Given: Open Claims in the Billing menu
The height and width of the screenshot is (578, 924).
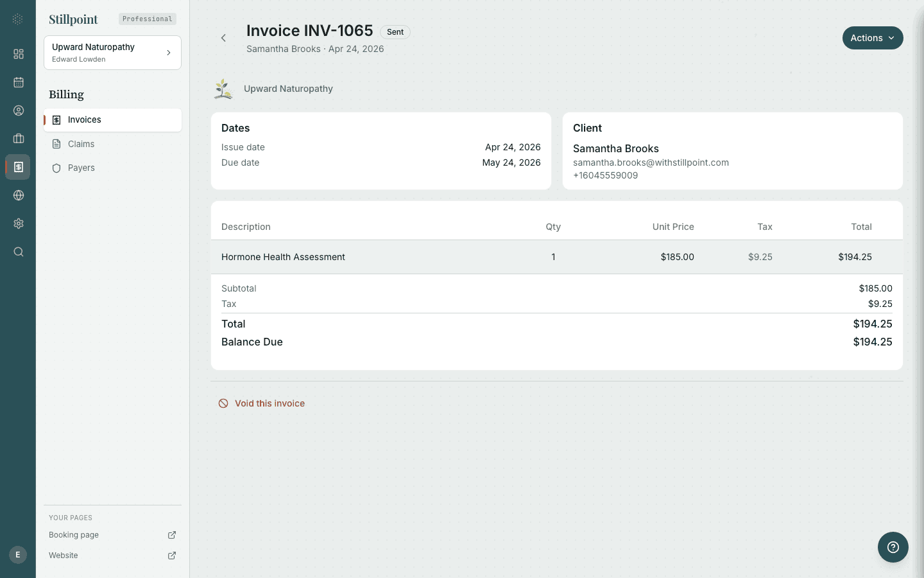Looking at the screenshot, I should point(112,144).
